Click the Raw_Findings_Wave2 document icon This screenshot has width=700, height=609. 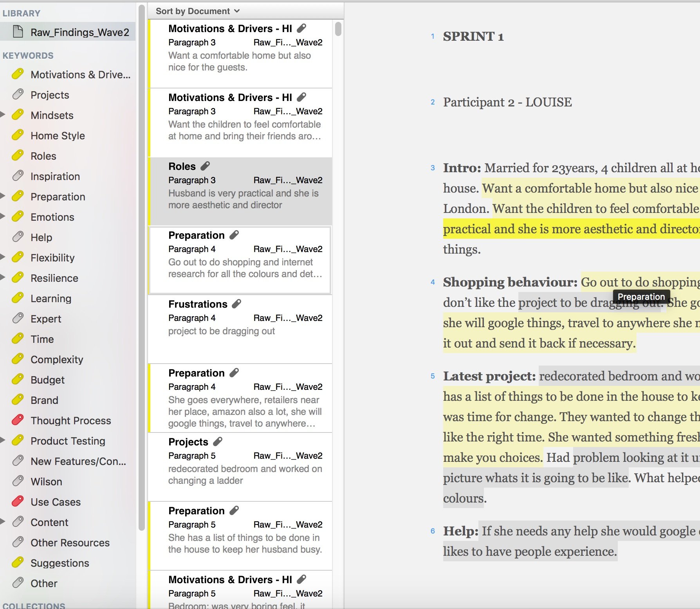pyautogui.click(x=18, y=32)
